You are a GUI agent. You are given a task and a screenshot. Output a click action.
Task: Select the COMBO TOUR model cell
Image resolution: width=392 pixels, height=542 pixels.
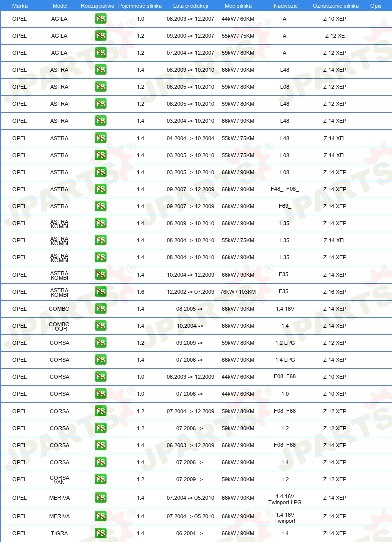pyautogui.click(x=59, y=326)
